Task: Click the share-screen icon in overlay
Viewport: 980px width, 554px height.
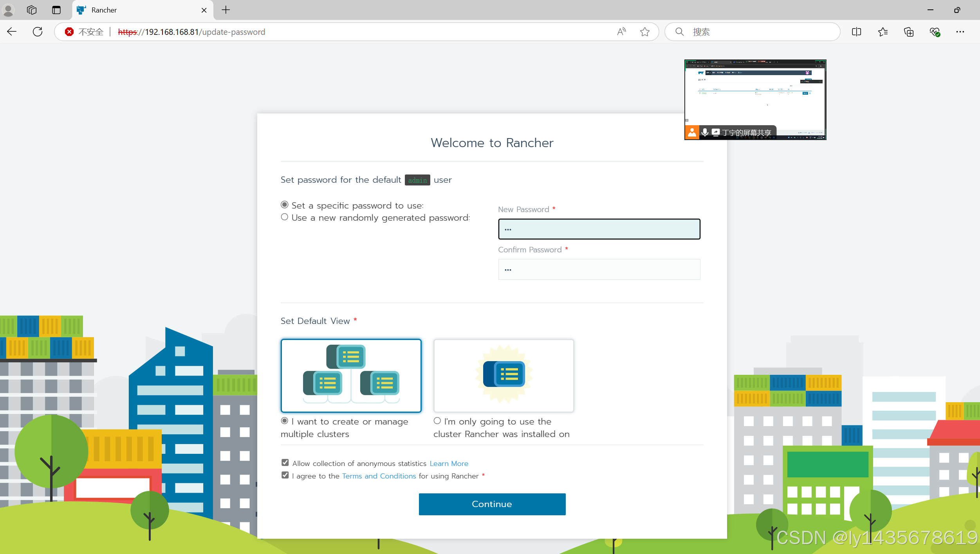Action: pyautogui.click(x=716, y=133)
